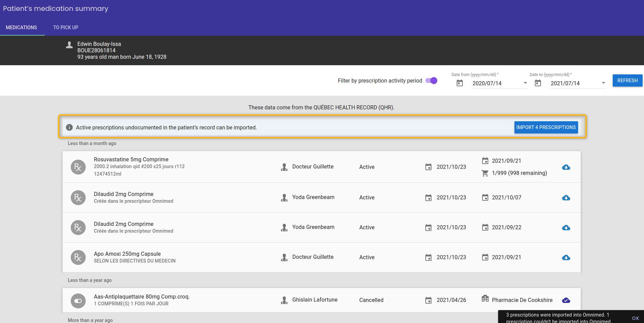The height and width of the screenshot is (323, 644).
Task: Click the cloud checkmark icon on Aas-Antiplaquettaire row
Action: click(566, 300)
